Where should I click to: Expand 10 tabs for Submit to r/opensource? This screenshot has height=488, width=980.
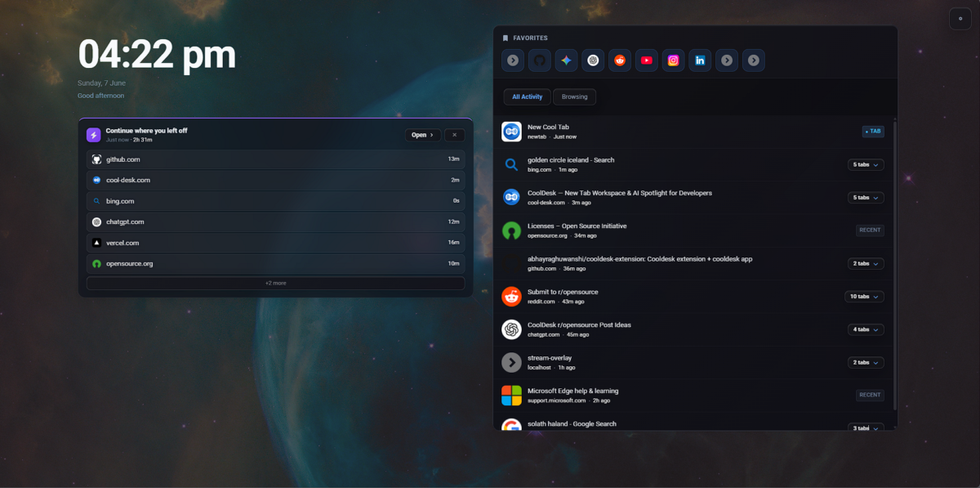point(864,296)
